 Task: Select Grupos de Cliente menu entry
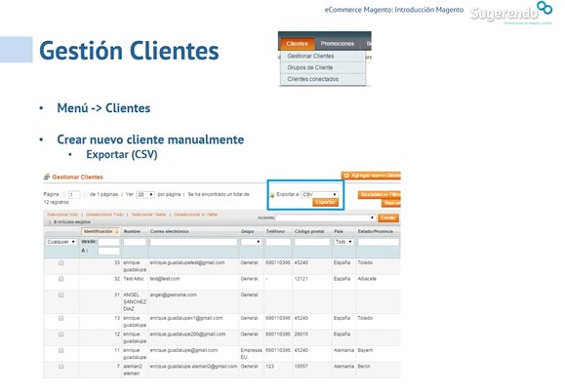pyautogui.click(x=323, y=67)
